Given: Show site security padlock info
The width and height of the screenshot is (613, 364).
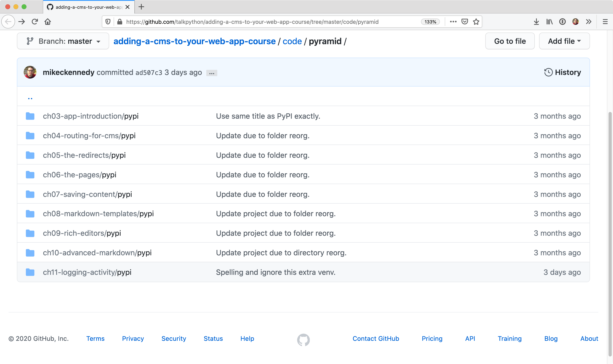Looking at the screenshot, I should coord(120,22).
